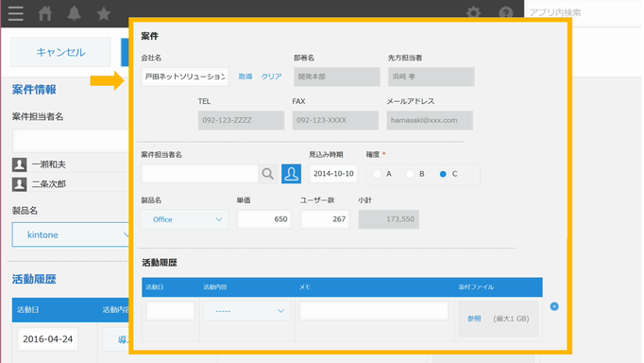The image size is (644, 363).
Task: Click the 活動日 empty date field in popup
Action: click(171, 311)
